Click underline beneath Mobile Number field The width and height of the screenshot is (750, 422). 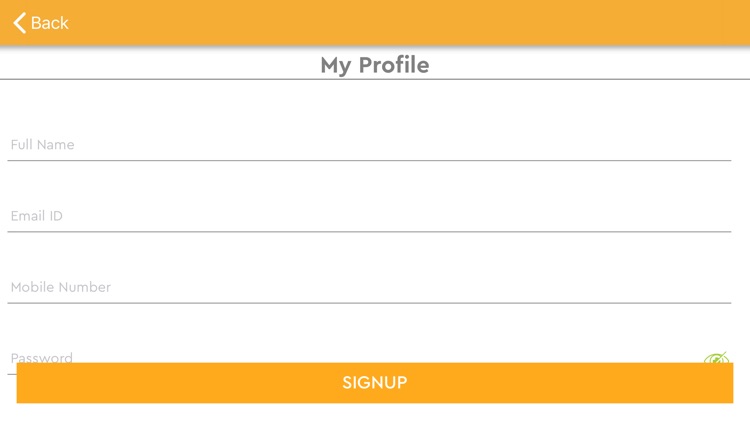pos(369,302)
